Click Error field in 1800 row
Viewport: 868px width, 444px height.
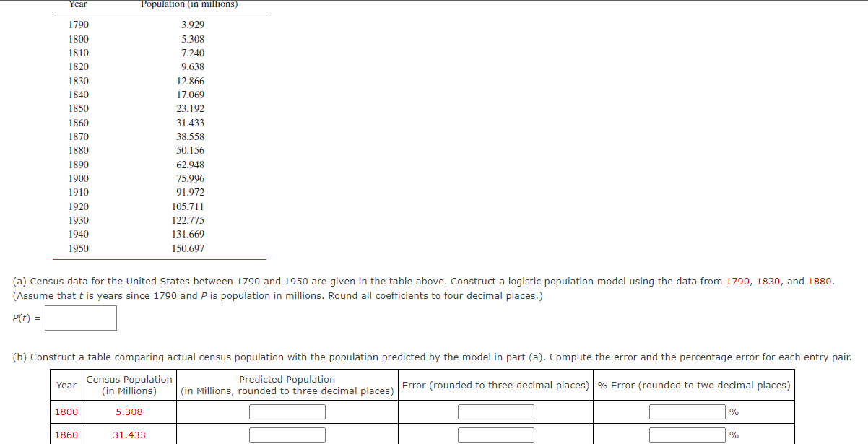tap(496, 412)
